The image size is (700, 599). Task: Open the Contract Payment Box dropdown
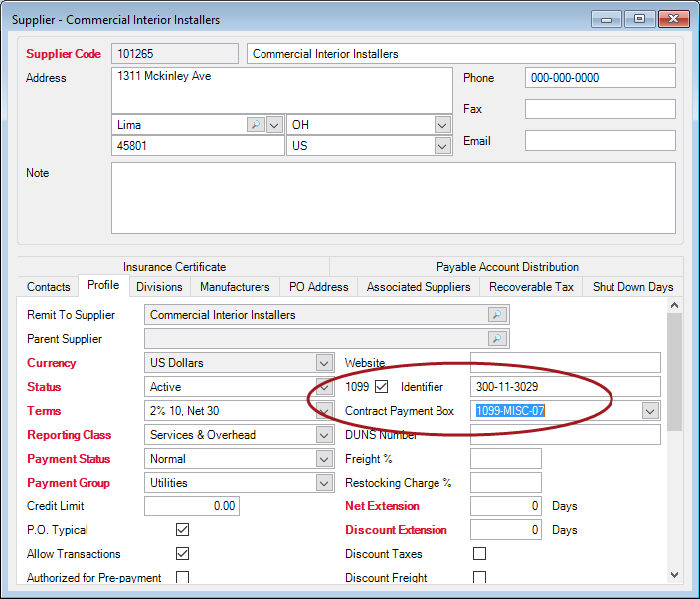[650, 411]
